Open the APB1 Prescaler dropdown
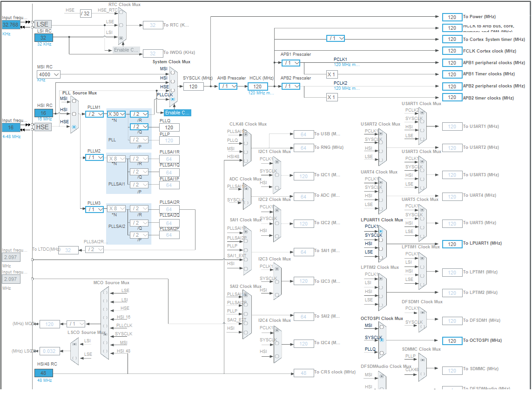 coord(290,63)
